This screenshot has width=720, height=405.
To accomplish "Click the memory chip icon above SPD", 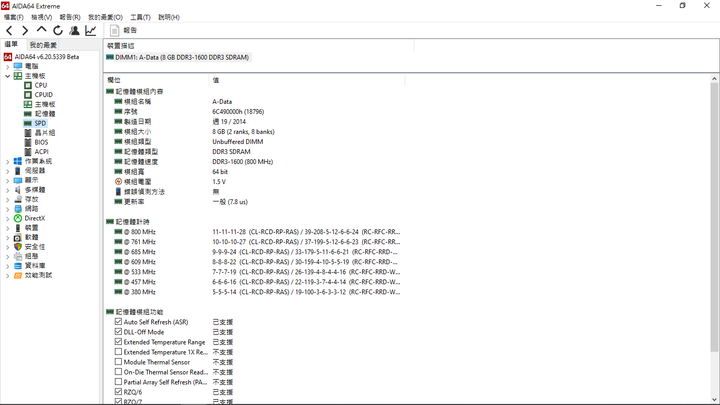I will pyautogui.click(x=28, y=114).
